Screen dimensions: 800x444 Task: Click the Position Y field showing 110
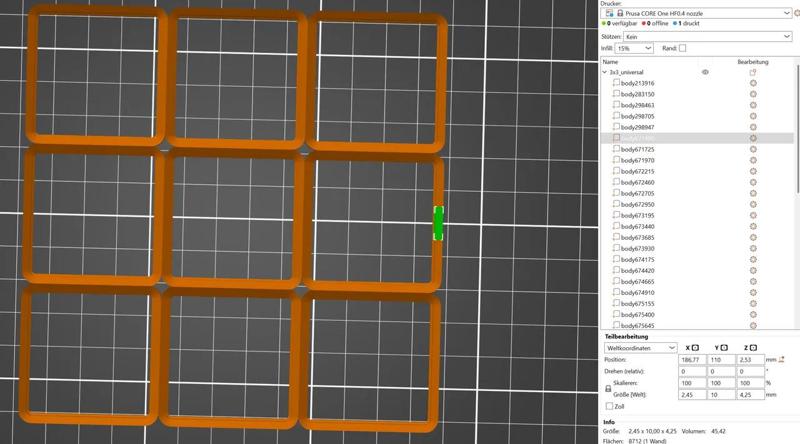[721, 360]
